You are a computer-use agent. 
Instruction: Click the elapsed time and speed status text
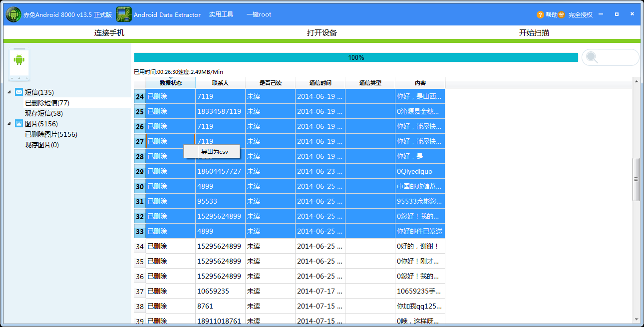pyautogui.click(x=179, y=72)
